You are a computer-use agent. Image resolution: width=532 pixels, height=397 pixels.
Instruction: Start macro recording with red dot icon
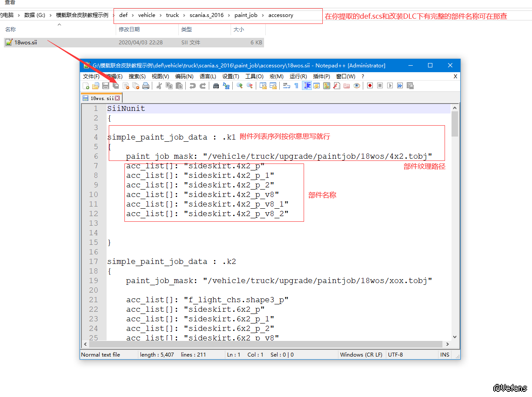370,86
